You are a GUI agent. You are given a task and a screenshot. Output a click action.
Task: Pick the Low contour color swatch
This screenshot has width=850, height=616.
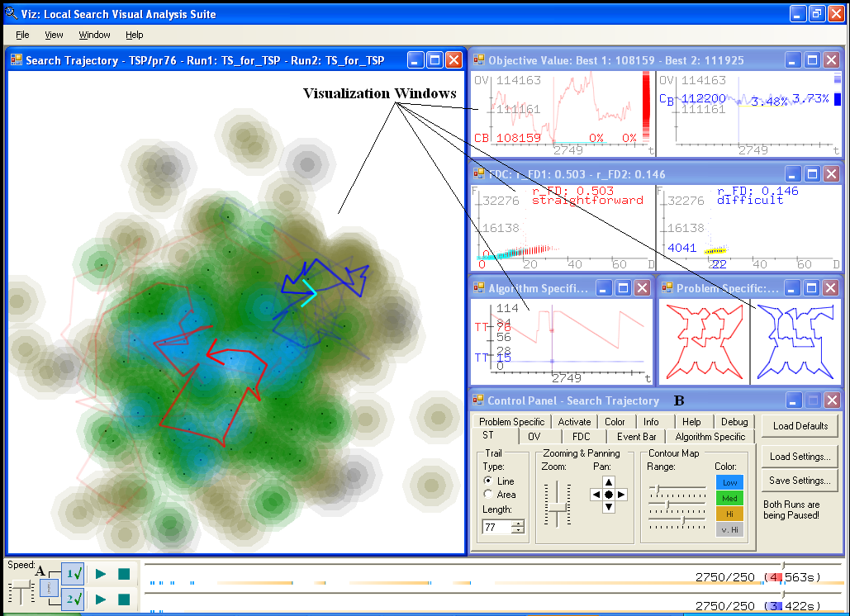coord(729,483)
